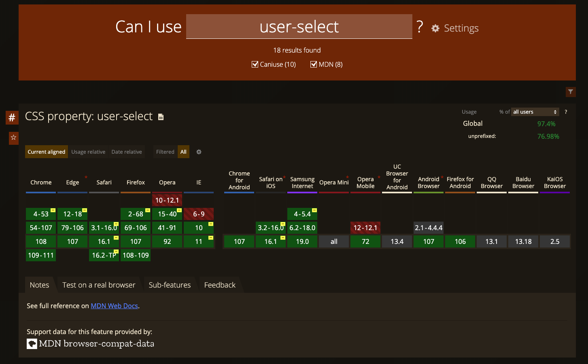Click Chrome for Android column header
The width and height of the screenshot is (588, 364).
click(x=239, y=180)
